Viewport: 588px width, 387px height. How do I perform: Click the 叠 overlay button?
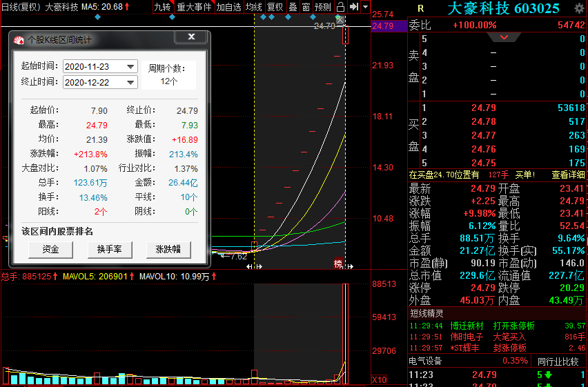click(x=293, y=7)
